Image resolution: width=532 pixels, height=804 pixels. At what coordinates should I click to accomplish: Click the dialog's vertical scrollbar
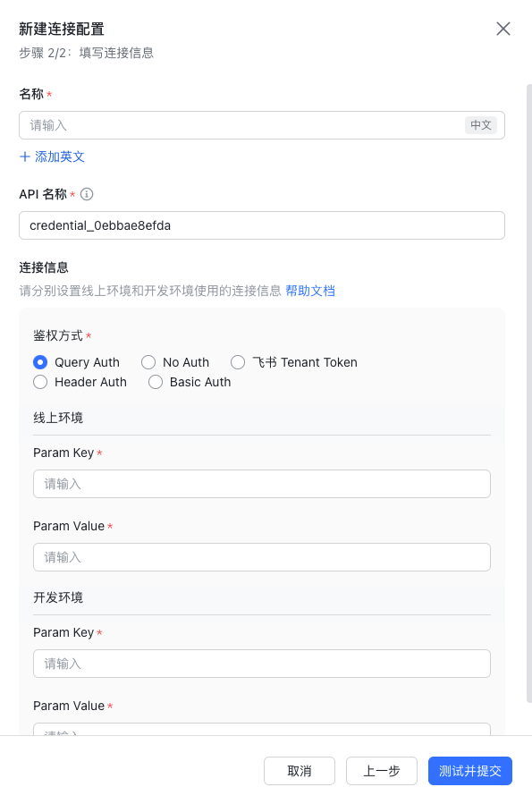pyautogui.click(x=529, y=394)
